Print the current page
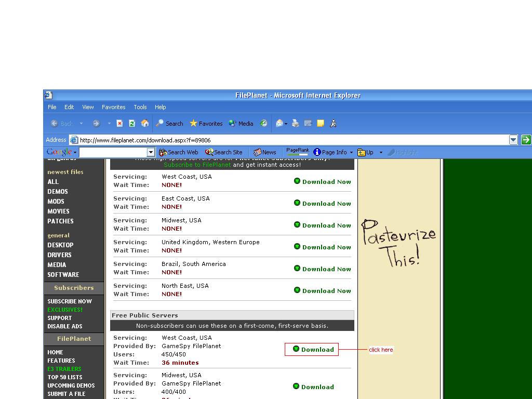Screen dimensions: 532x399 [296, 124]
